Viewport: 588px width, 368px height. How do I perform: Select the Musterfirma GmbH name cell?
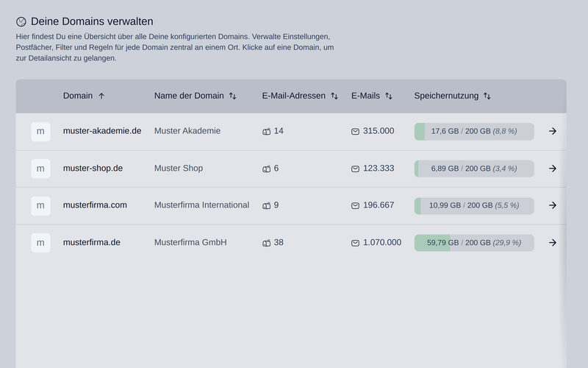[x=190, y=242]
